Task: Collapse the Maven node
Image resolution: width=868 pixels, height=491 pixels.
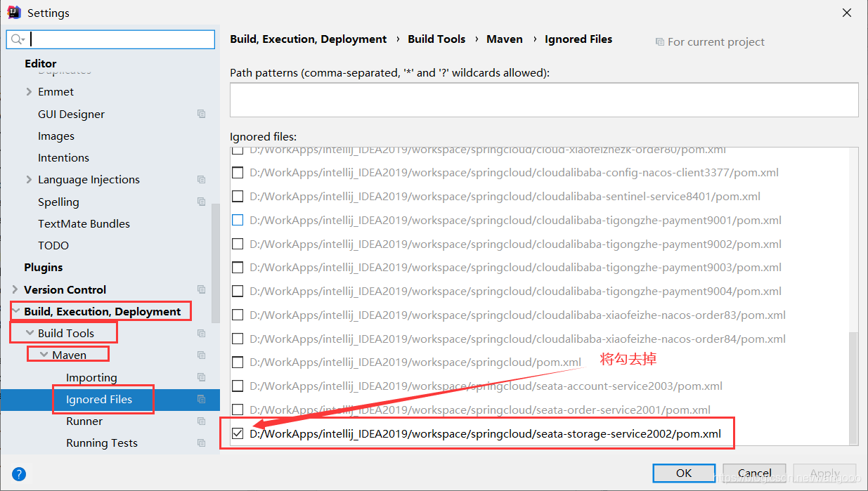Action: (x=44, y=355)
